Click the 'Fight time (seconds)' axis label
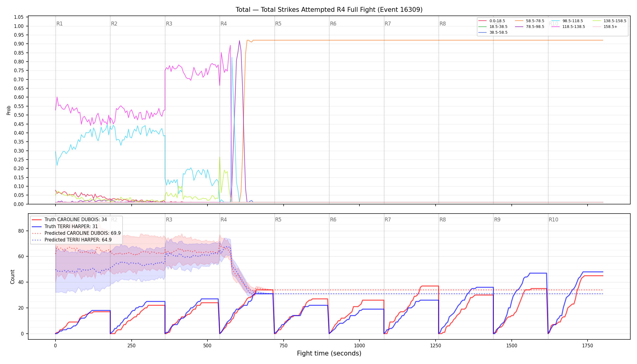637x364 pixels. pyautogui.click(x=329, y=353)
